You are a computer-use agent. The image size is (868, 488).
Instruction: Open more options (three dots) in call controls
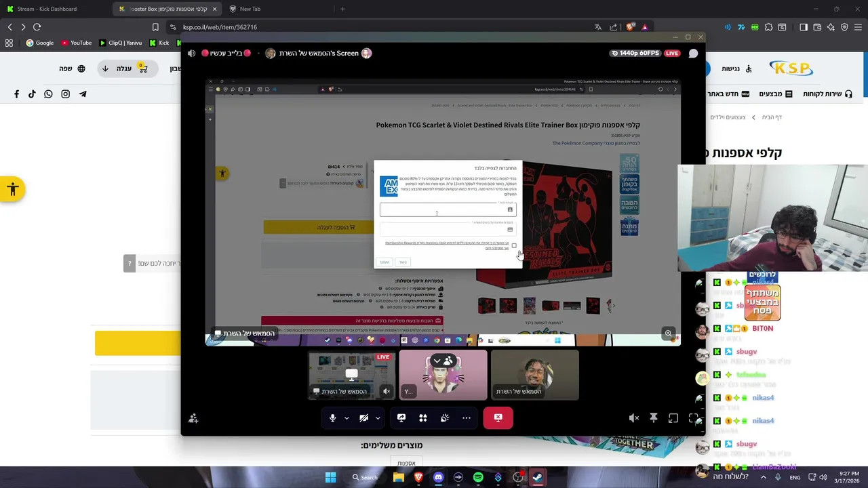click(x=467, y=418)
